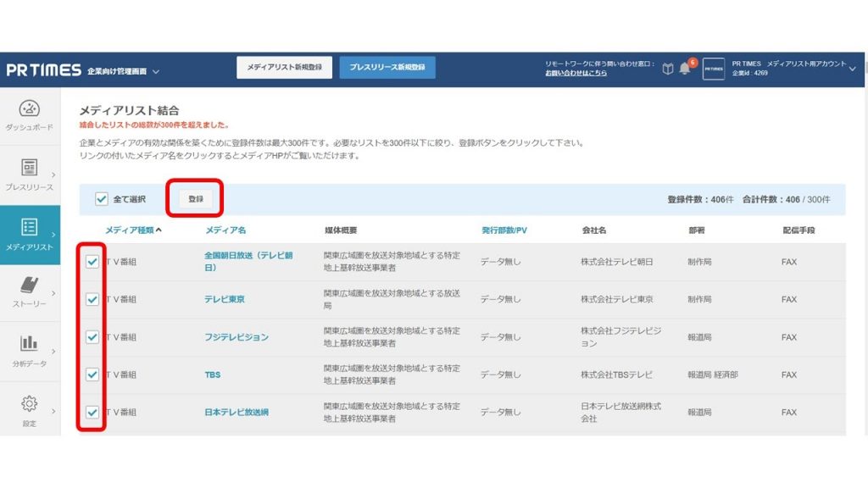
Task: Toggle the 全て選択 checkbox
Action: (x=102, y=198)
